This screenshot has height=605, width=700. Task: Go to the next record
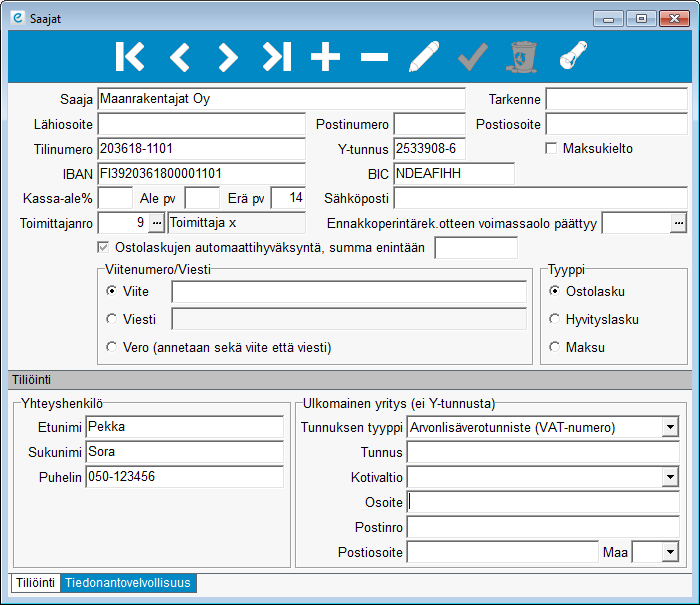click(228, 57)
